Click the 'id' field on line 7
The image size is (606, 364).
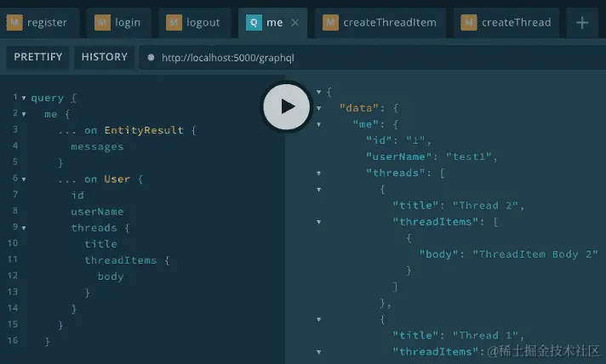pos(77,196)
